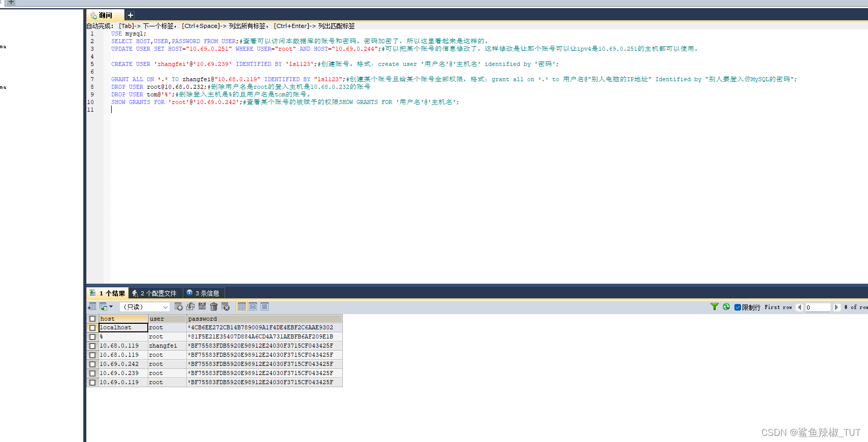
Task: Switch to form view mode icon
Action: point(253,307)
